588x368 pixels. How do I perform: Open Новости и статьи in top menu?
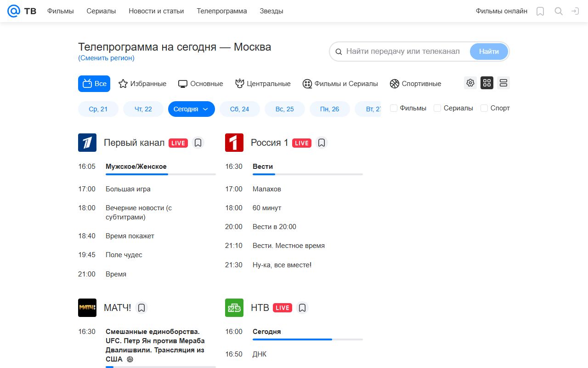(156, 11)
